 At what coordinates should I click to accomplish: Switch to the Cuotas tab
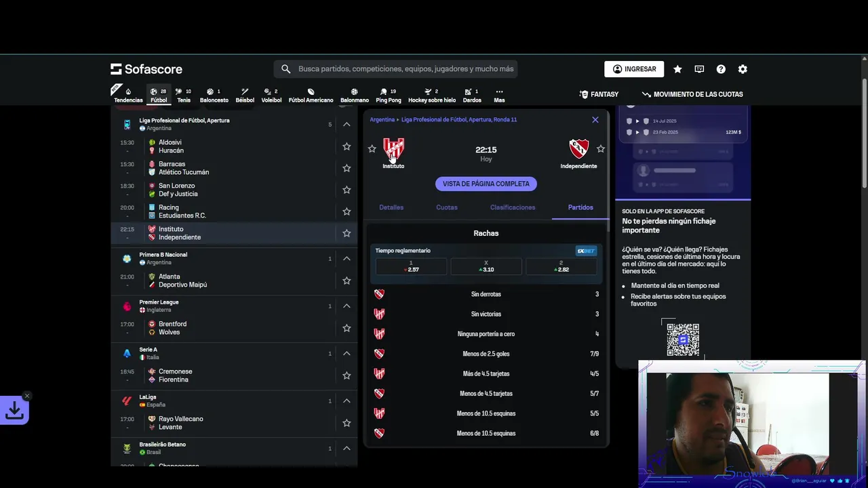pyautogui.click(x=447, y=207)
